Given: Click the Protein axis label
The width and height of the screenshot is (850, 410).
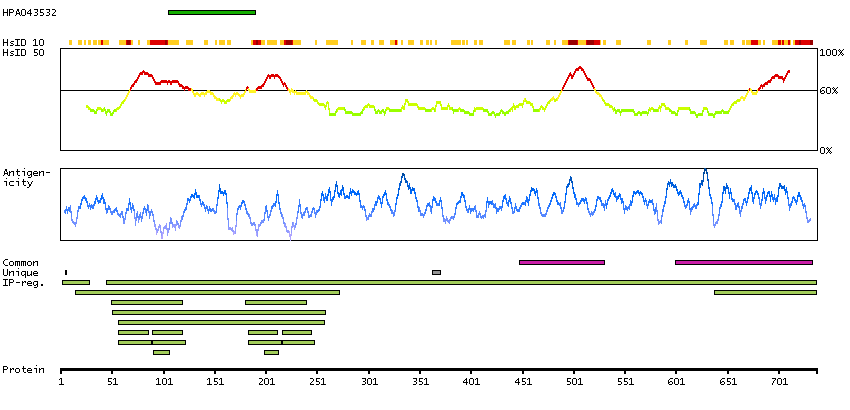Looking at the screenshot, I should coord(23,369).
